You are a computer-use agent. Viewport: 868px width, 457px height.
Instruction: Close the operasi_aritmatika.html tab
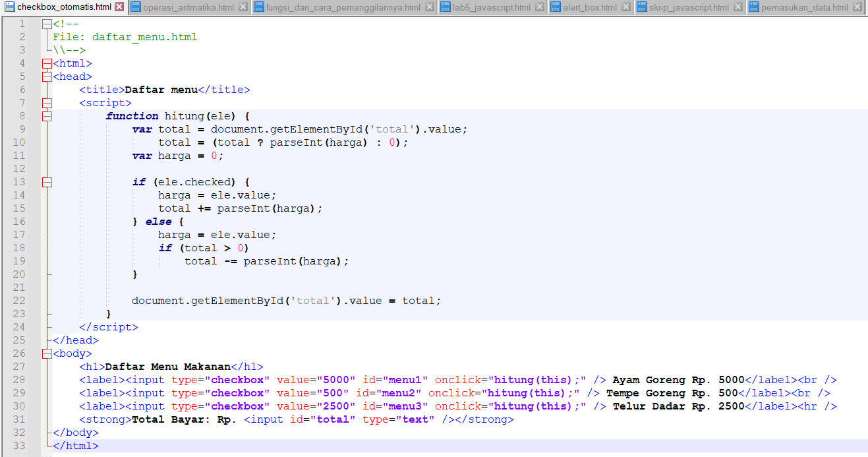click(x=243, y=8)
